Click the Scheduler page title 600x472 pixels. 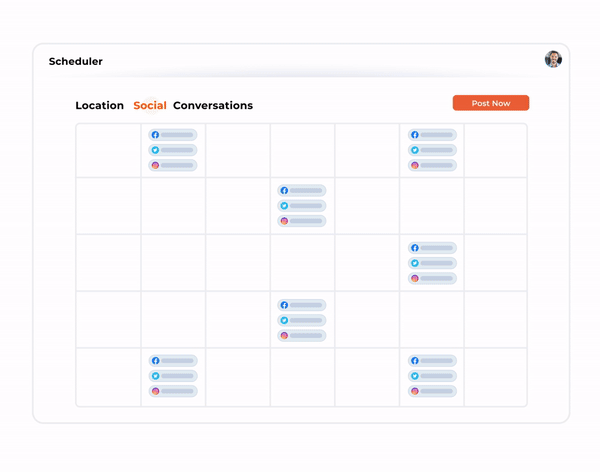[76, 62]
